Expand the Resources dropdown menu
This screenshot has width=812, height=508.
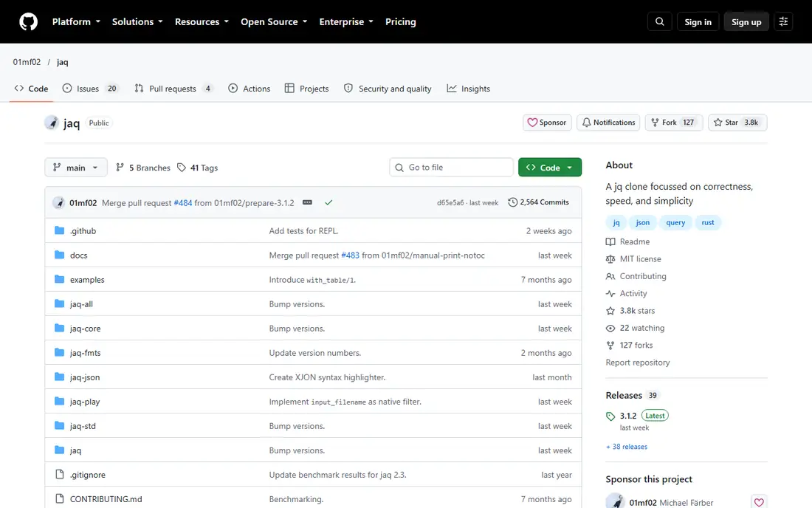(x=202, y=21)
